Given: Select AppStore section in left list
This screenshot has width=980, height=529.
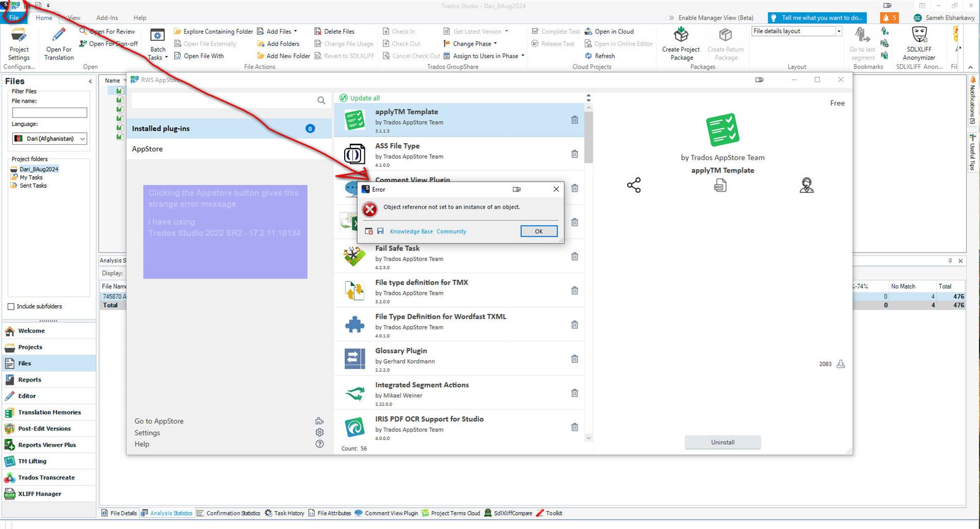Looking at the screenshot, I should pos(229,149).
